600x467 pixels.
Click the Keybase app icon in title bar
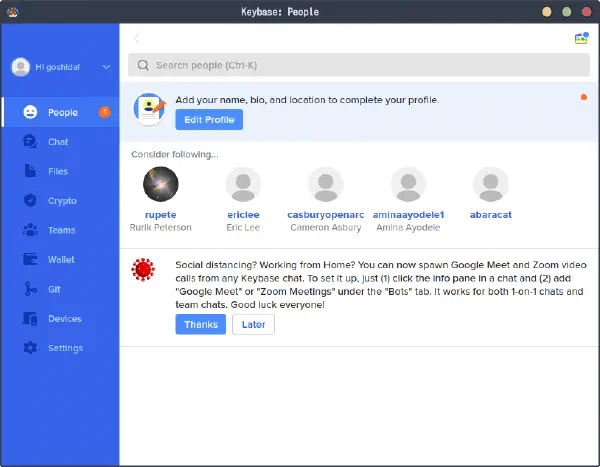(x=13, y=12)
